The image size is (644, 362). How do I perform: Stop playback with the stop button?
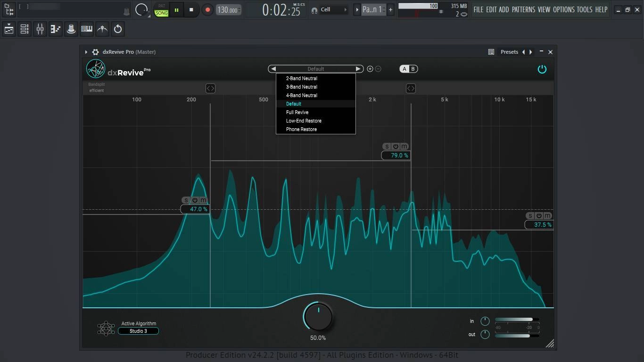(191, 9)
